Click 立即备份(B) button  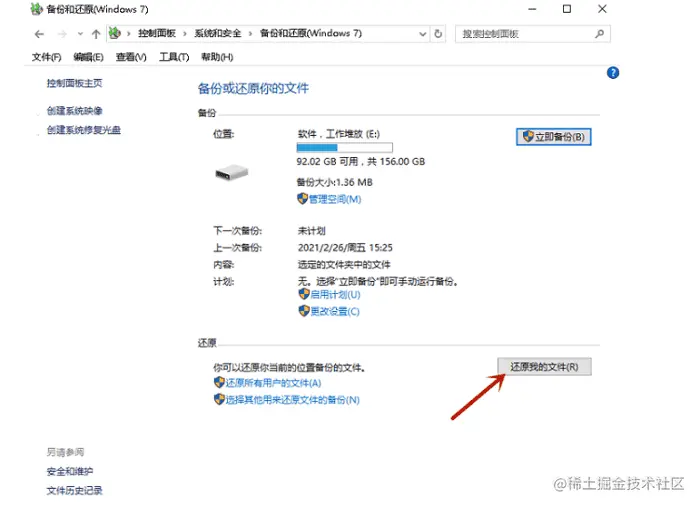[554, 137]
